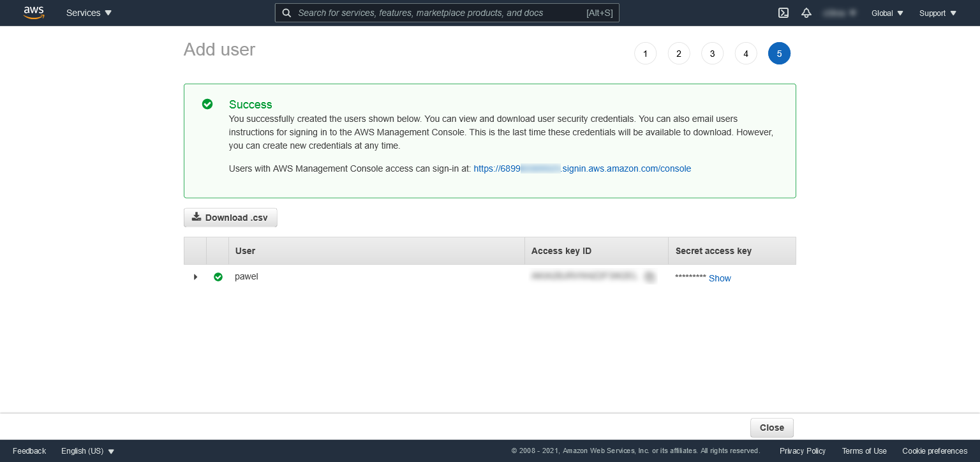Open the CloudShell terminal icon

point(783,13)
